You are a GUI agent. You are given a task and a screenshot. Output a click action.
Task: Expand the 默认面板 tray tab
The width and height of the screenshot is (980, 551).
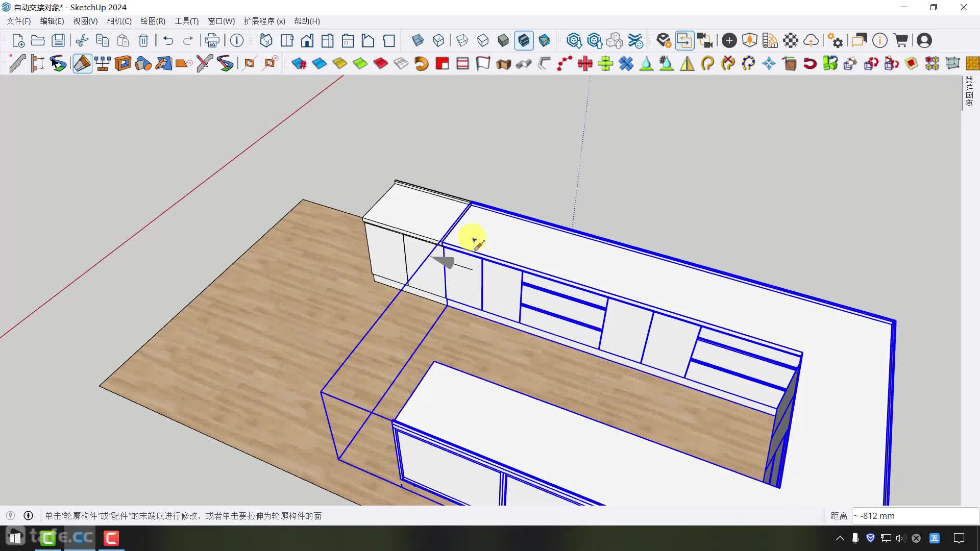969,92
